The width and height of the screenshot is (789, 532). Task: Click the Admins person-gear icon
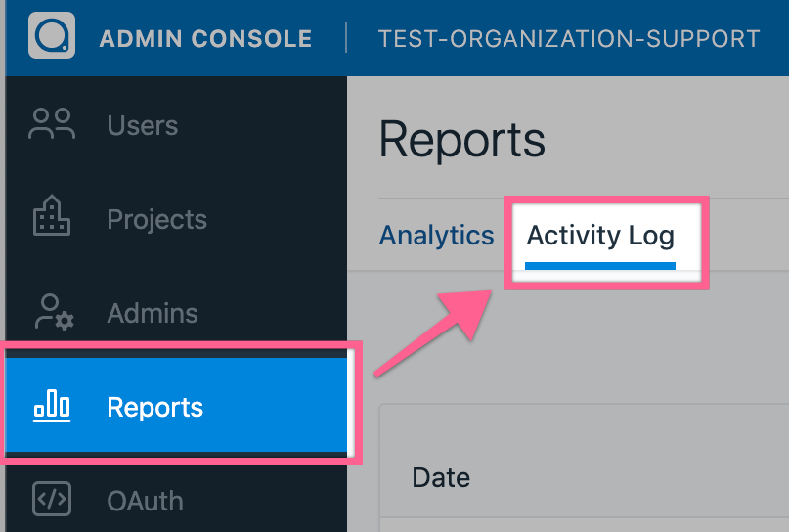(x=52, y=312)
